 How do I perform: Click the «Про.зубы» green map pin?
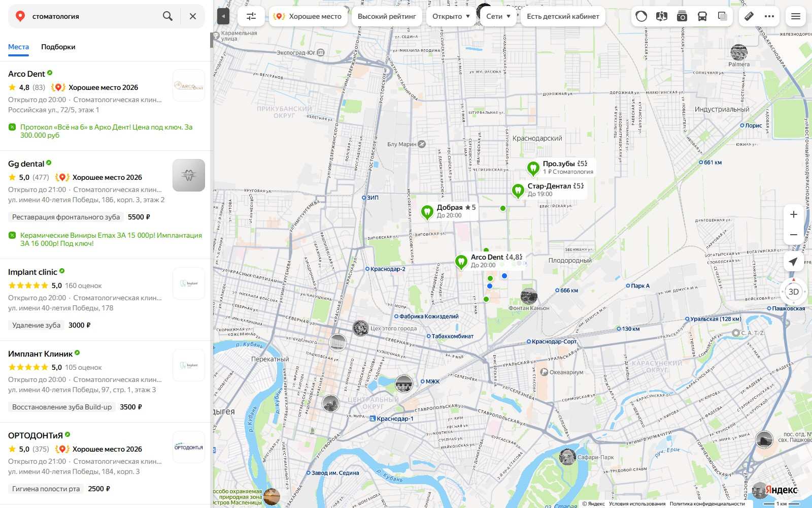click(x=533, y=168)
